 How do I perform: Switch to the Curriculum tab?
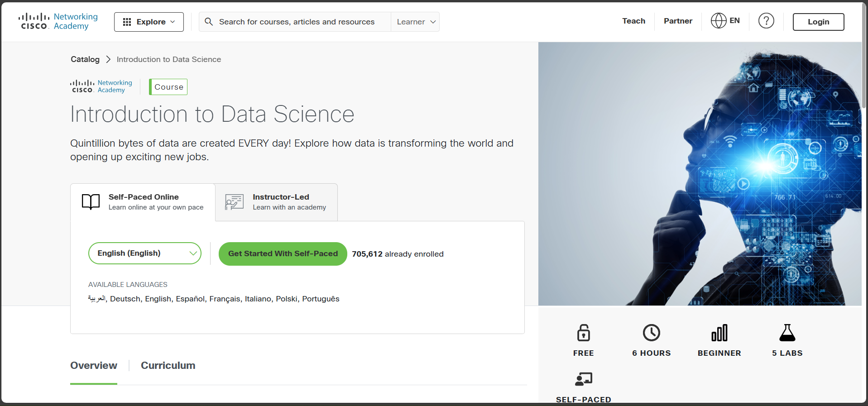[168, 365]
